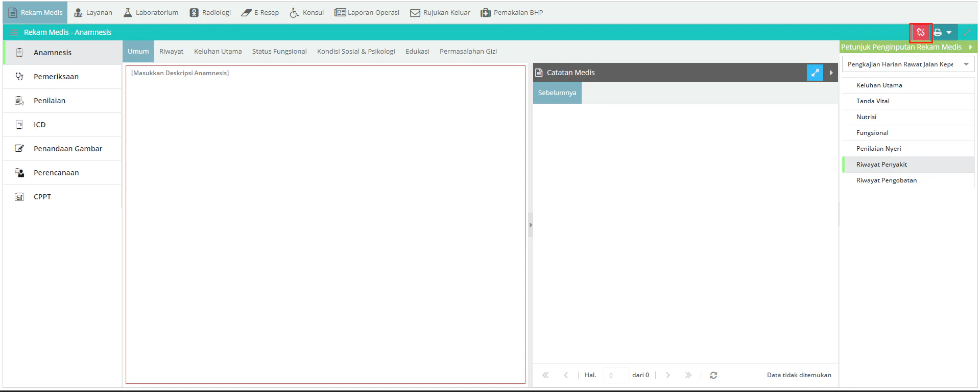Switch to the Permasalahan Gizi tab

click(x=468, y=51)
